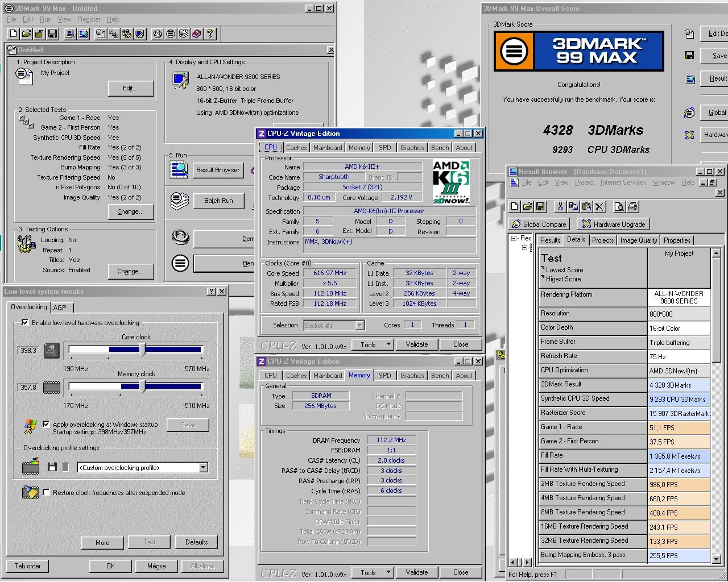Collapse the Res root tree node
Image resolution: width=728 pixels, height=582 pixels.
514,238
